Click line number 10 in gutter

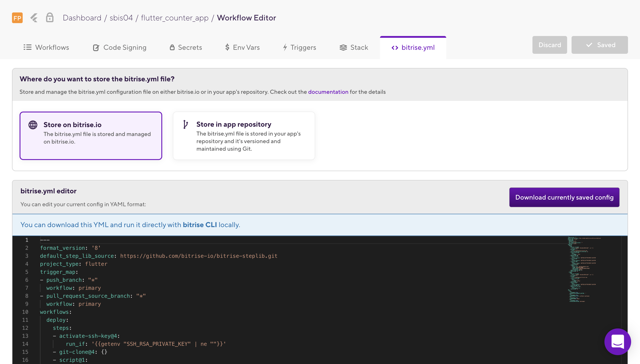25,312
